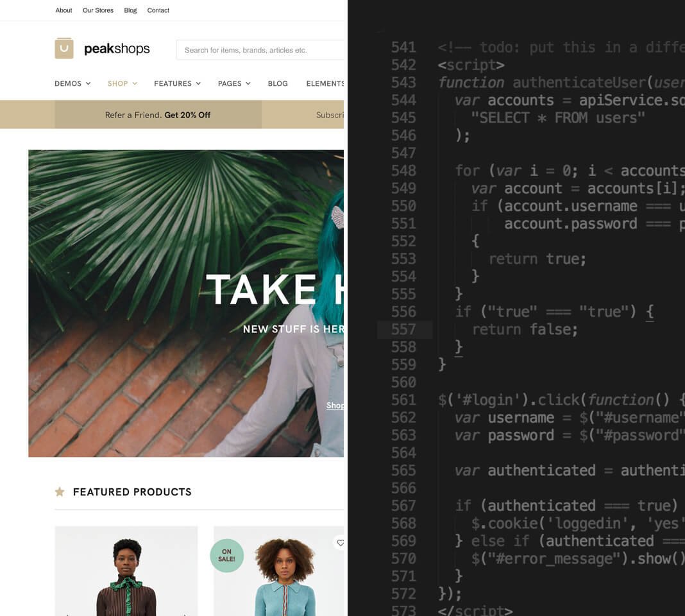Click the Contact link at the top

tap(158, 10)
